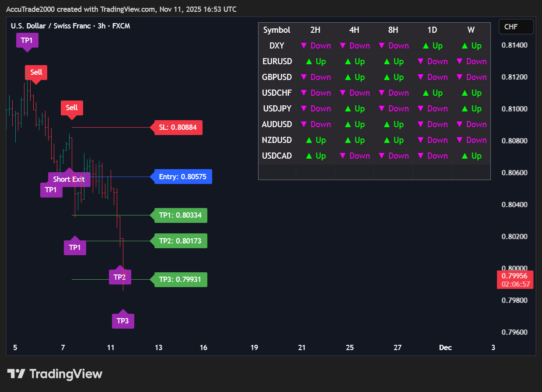Image resolution: width=542 pixels, height=392 pixels.
Task: Select the purple TP3 marker on chart
Action: (x=123, y=321)
